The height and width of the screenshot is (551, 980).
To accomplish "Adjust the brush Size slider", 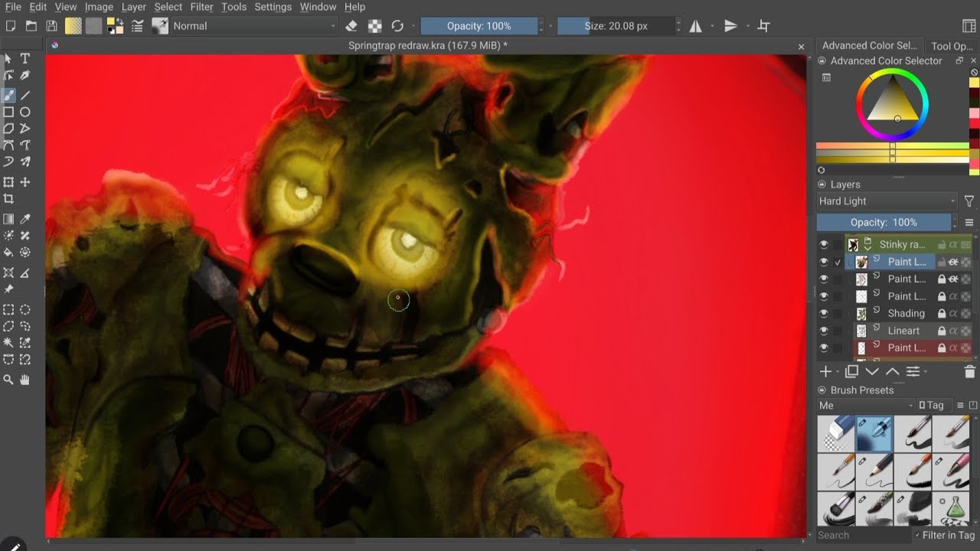I will click(x=616, y=26).
